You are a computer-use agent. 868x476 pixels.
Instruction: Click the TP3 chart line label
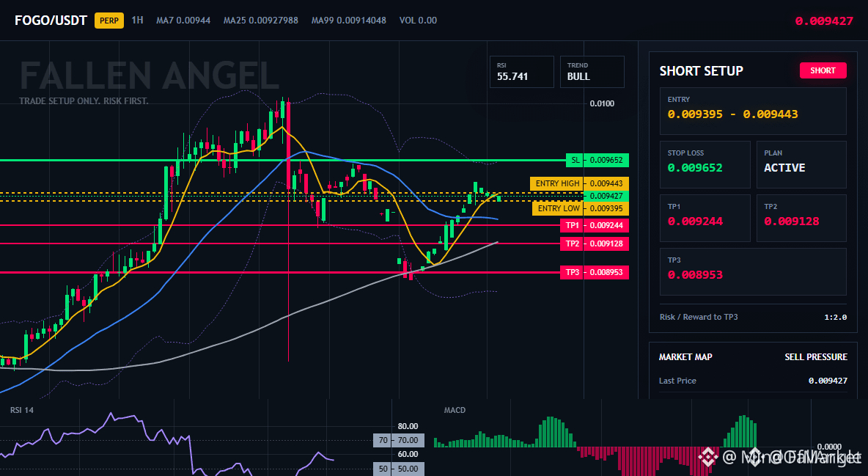[x=572, y=272]
